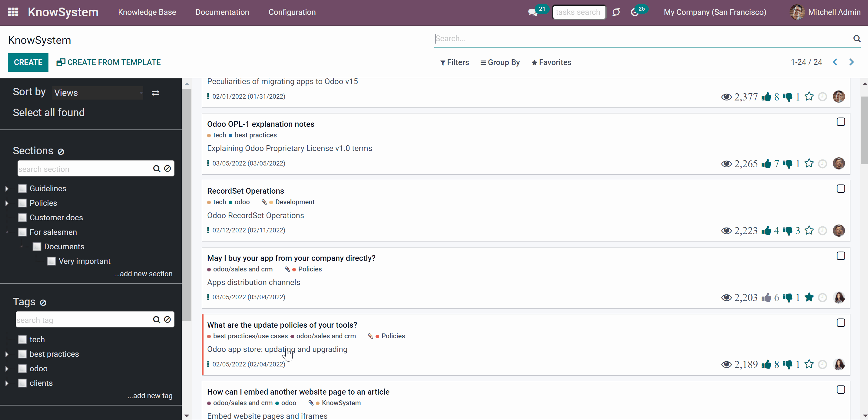Click CREATE FROM TEMPLATE button
Screen dimensions: 868x420
tap(108, 63)
